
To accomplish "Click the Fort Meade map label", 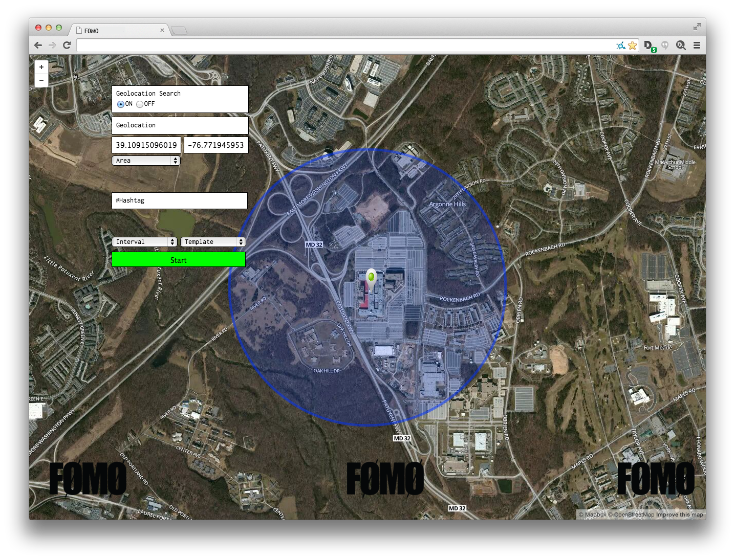I will (x=658, y=348).
